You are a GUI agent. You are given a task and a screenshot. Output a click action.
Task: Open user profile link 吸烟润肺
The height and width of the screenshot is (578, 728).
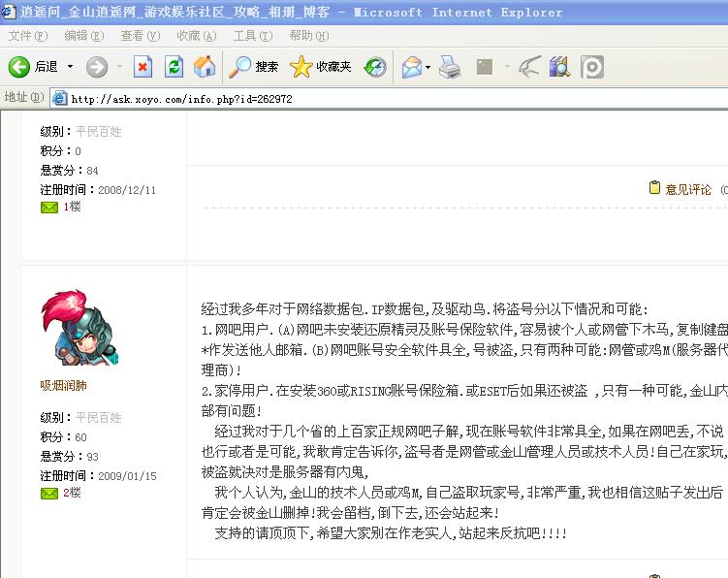click(63, 385)
